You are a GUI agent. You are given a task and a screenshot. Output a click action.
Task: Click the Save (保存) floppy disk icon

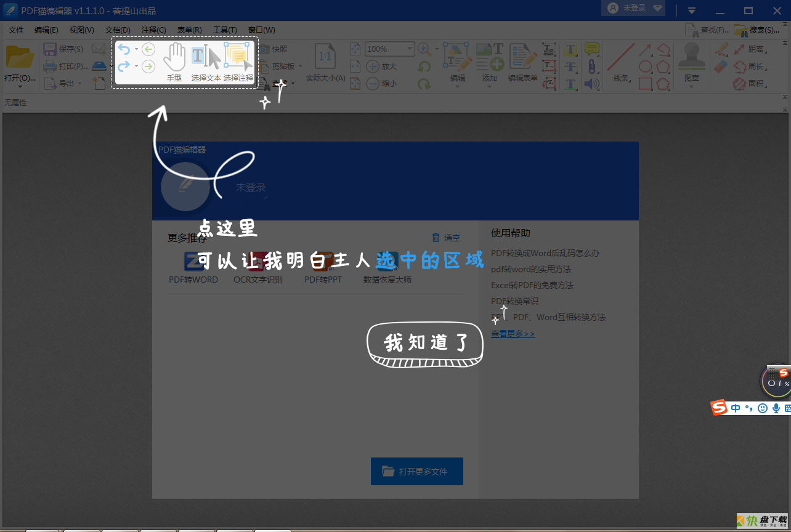coord(51,49)
